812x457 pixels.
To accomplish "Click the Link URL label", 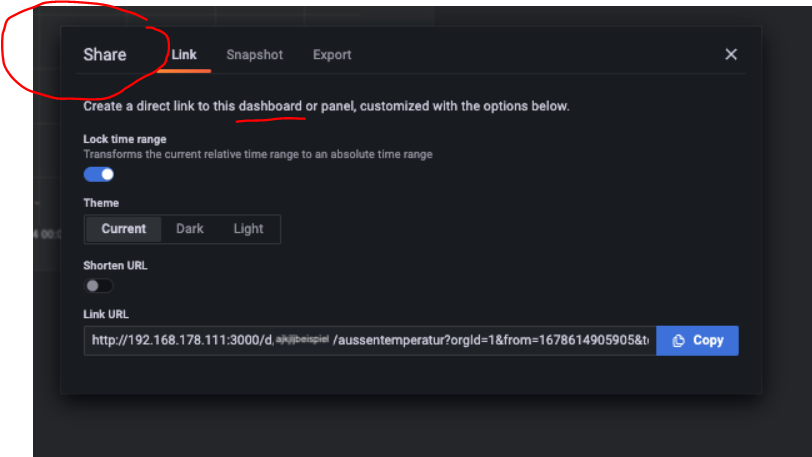I will click(x=106, y=315).
